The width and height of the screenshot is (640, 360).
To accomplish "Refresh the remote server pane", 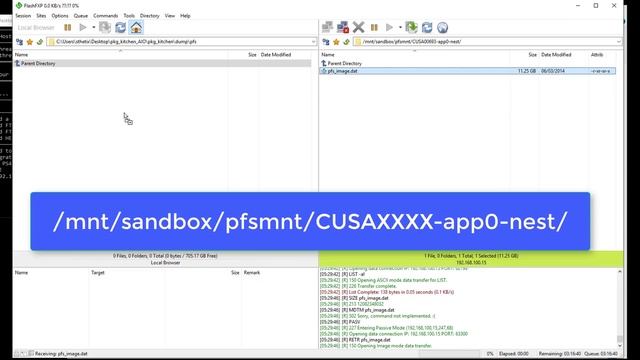I will pyautogui.click(x=427, y=27).
